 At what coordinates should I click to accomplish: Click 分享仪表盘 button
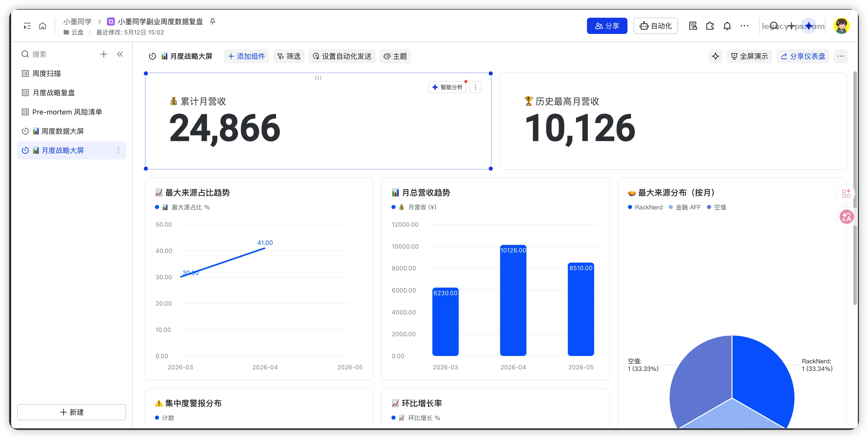(803, 56)
